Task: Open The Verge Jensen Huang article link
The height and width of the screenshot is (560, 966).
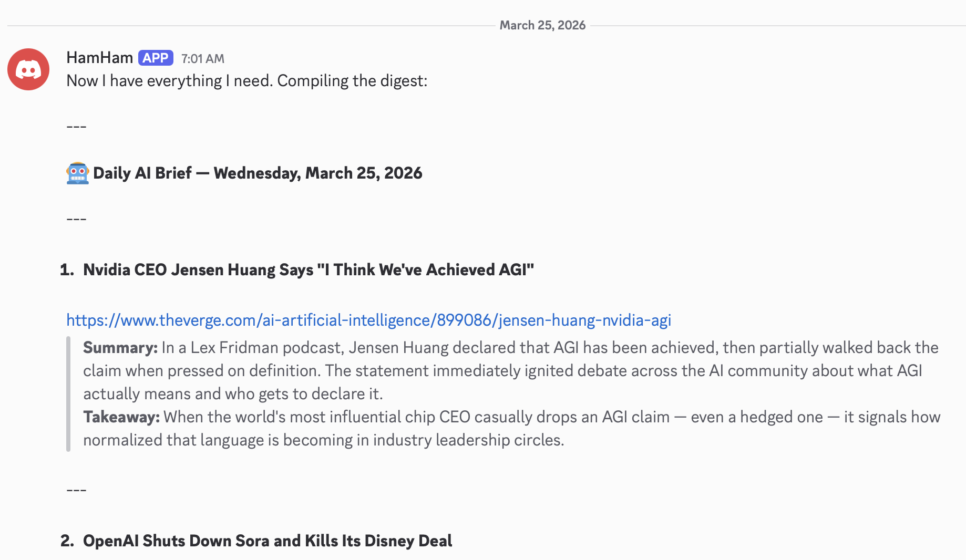Action: pyautogui.click(x=368, y=320)
